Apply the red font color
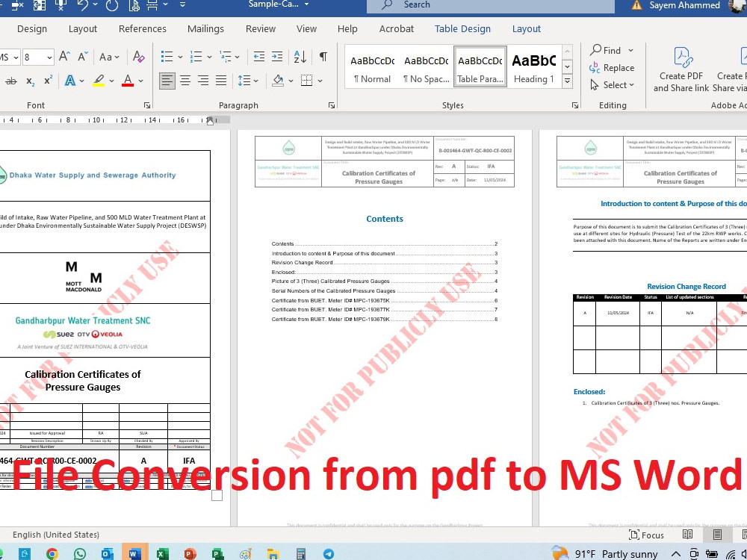Viewport: 747px width, 560px height. (x=128, y=81)
